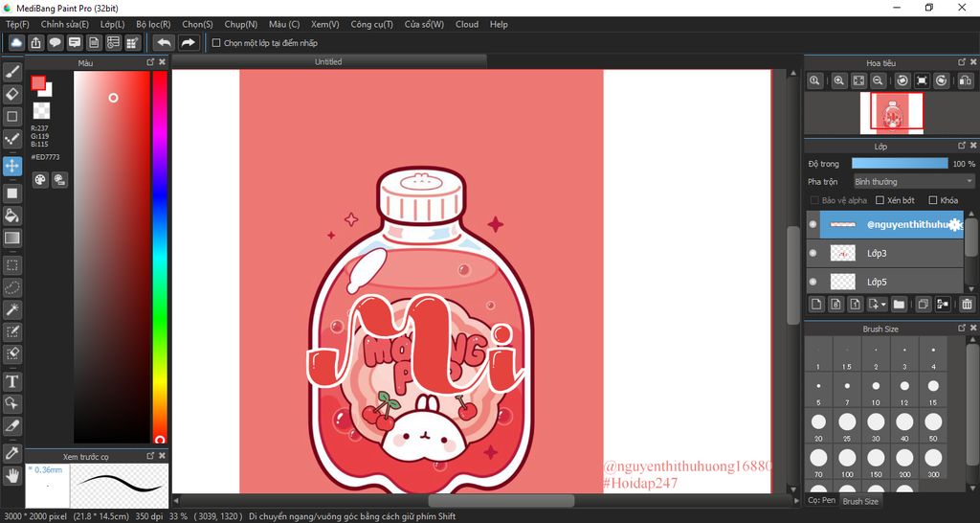The height and width of the screenshot is (523, 980).
Task: Open the Bộ lọc(R) menu
Action: (153, 24)
